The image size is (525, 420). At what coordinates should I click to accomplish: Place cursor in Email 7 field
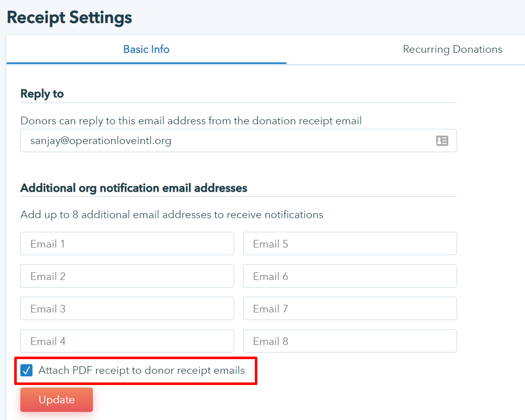350,309
